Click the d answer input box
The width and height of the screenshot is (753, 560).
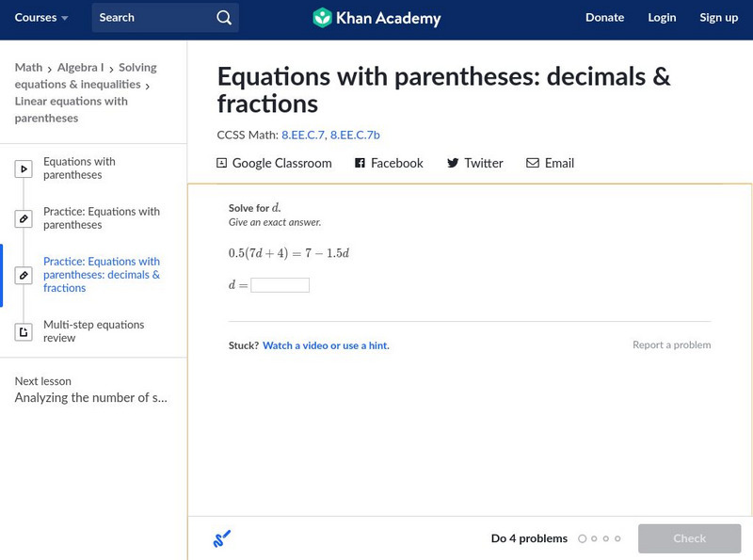[280, 285]
